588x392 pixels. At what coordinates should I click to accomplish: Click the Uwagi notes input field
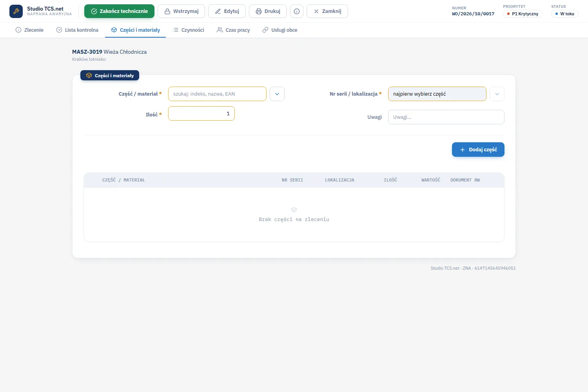[446, 117]
